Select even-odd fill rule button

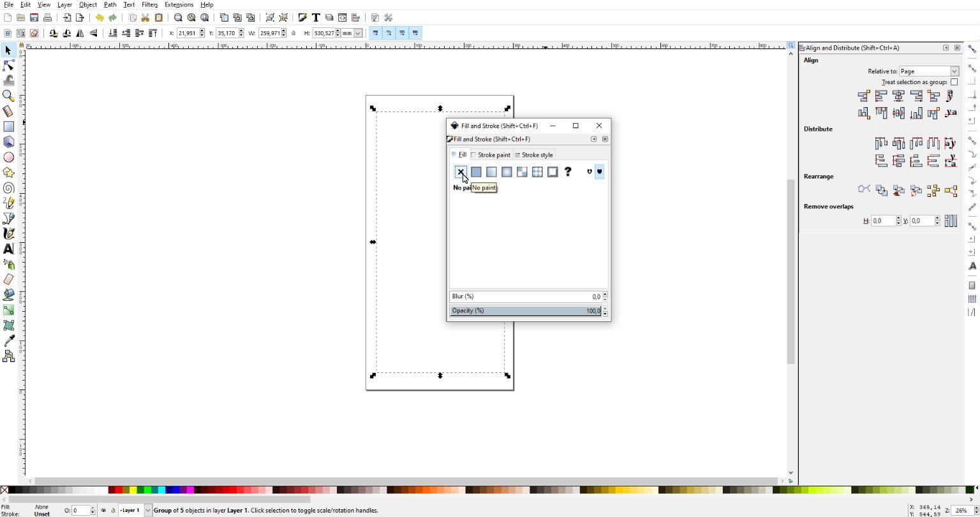click(589, 171)
